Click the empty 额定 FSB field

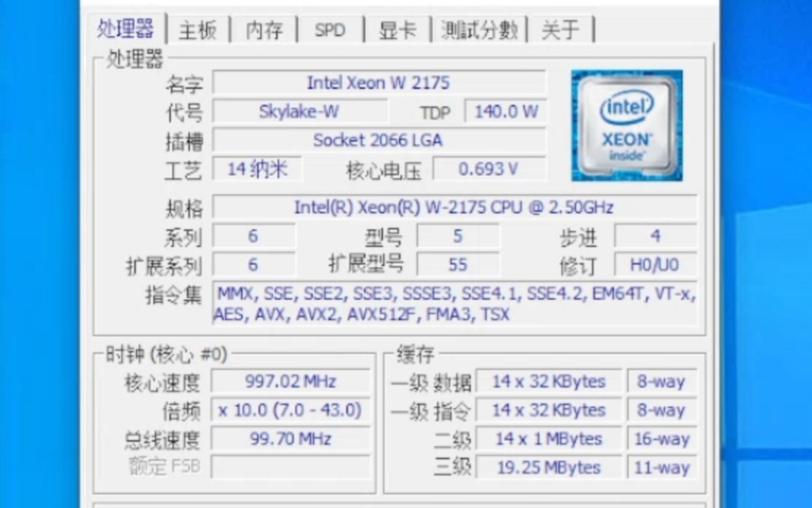[290, 467]
